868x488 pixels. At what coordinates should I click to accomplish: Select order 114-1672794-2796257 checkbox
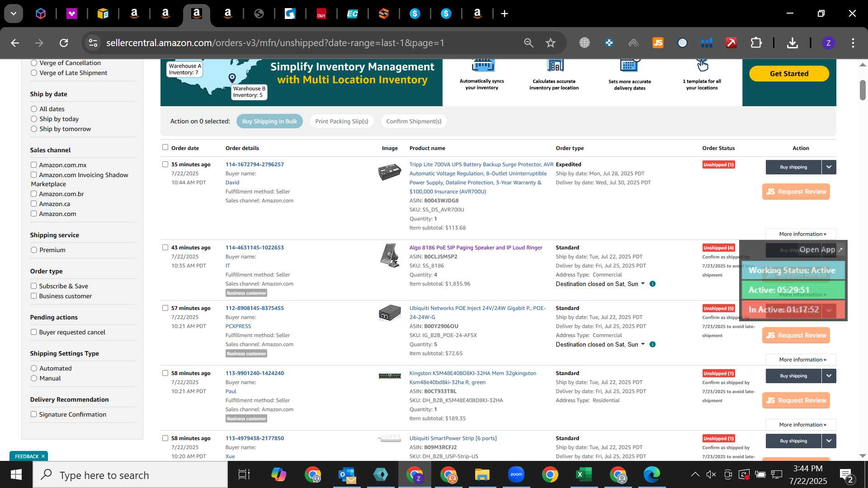pos(165,164)
